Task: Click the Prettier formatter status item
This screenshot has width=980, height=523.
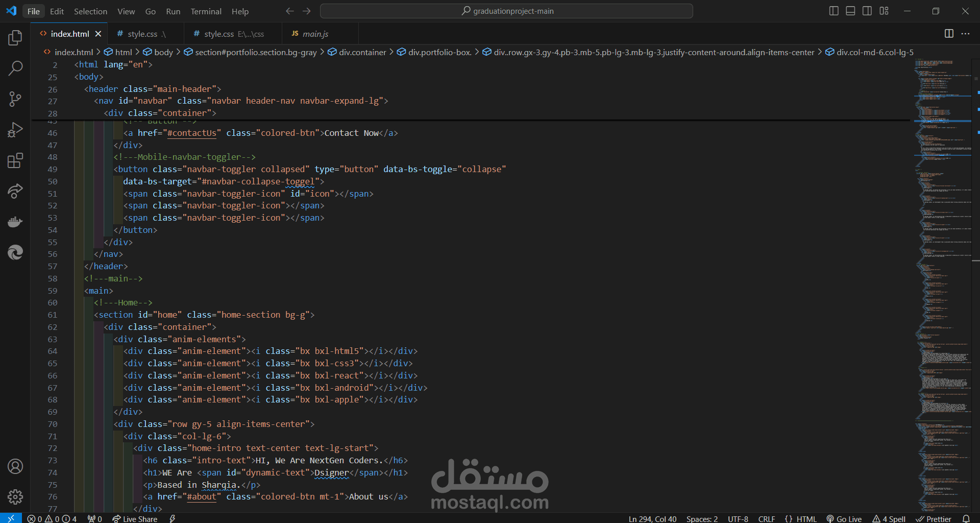Action: tap(934, 518)
